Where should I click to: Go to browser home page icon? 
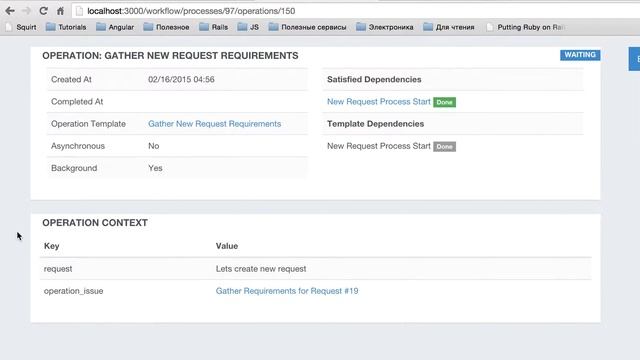coord(60,11)
